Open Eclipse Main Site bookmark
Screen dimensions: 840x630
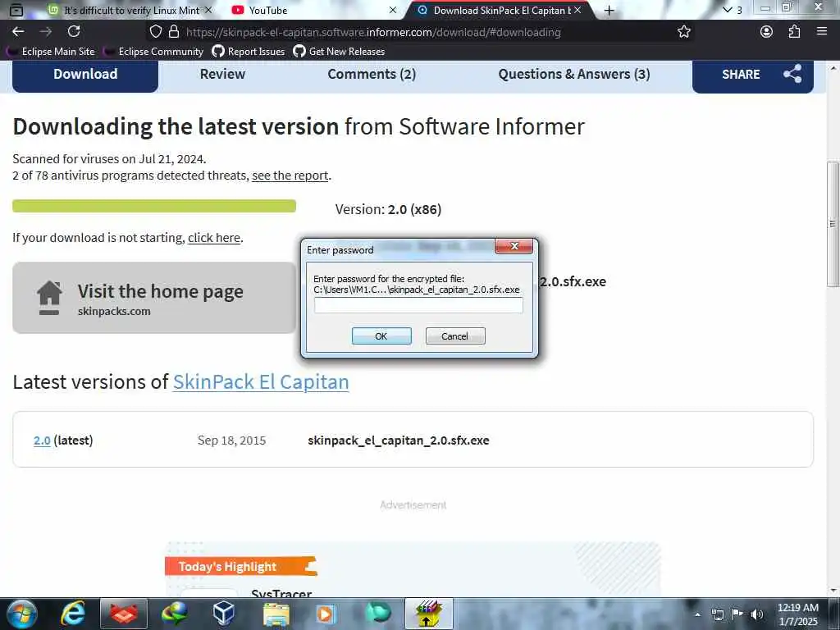(52, 52)
